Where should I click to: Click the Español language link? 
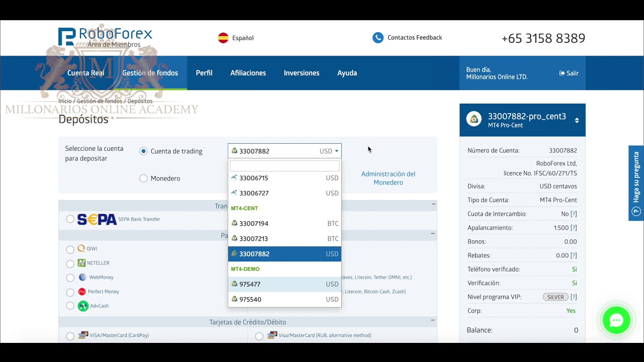243,38
